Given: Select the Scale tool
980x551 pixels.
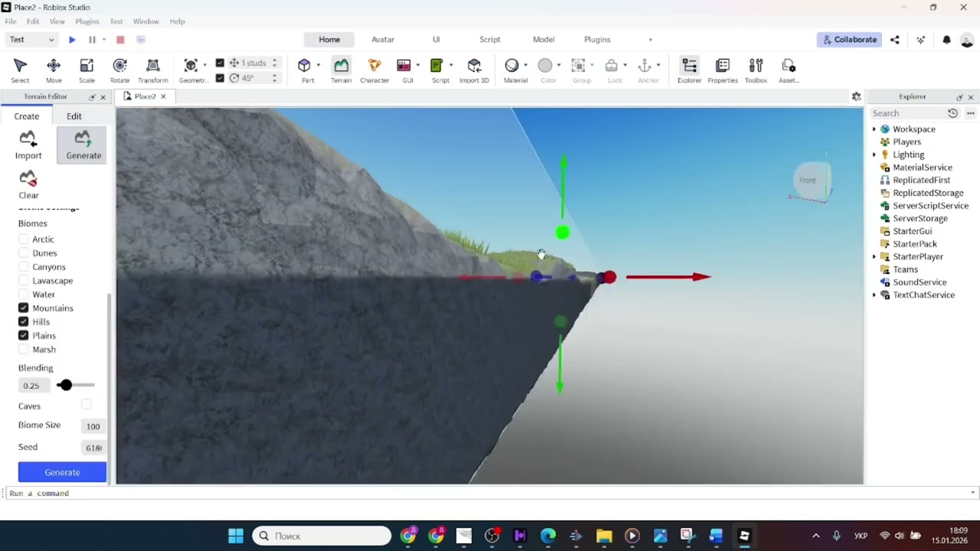Looking at the screenshot, I should click(x=87, y=70).
